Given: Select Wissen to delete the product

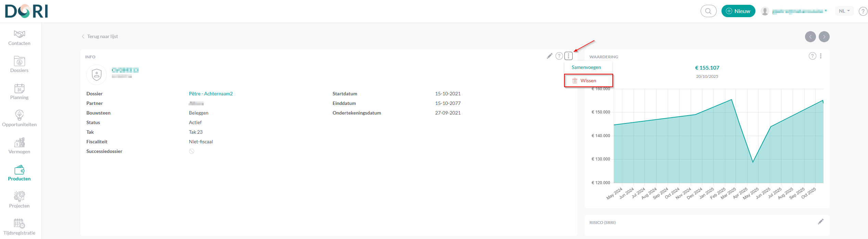Looking at the screenshot, I should (588, 81).
